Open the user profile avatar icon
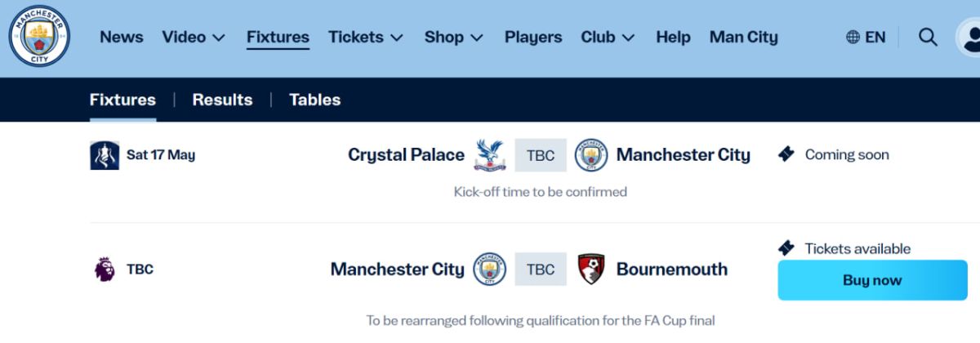Image resolution: width=980 pixels, height=343 pixels. (x=969, y=38)
